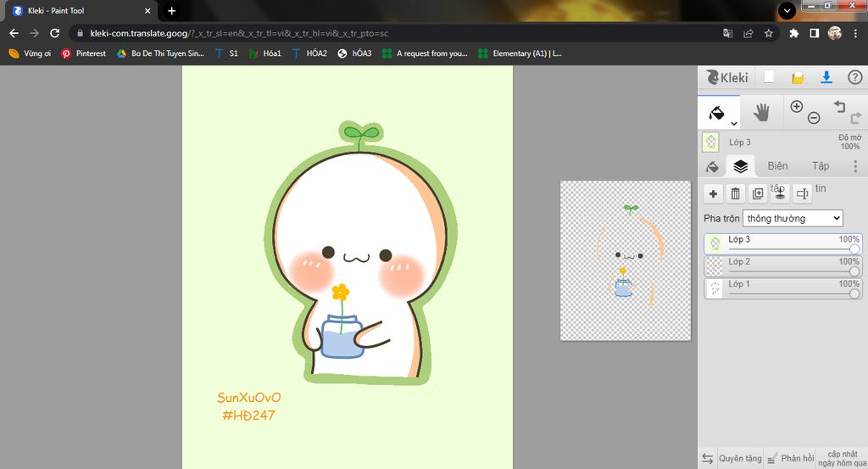Redo the last undone action

(x=856, y=117)
